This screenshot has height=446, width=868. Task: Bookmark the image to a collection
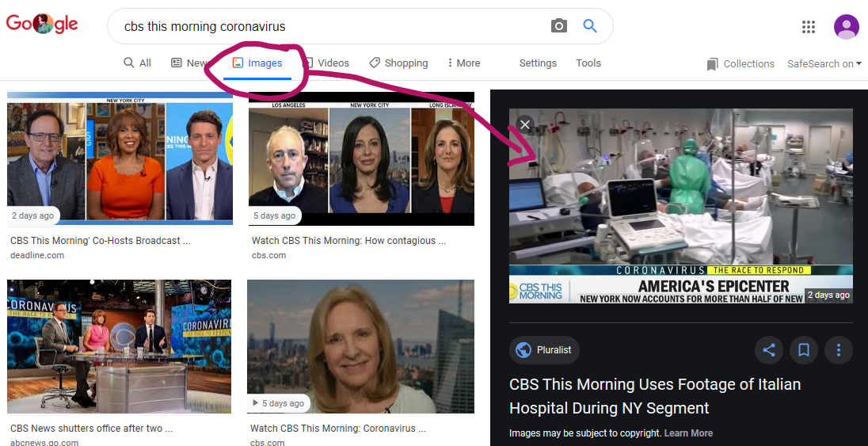click(803, 349)
